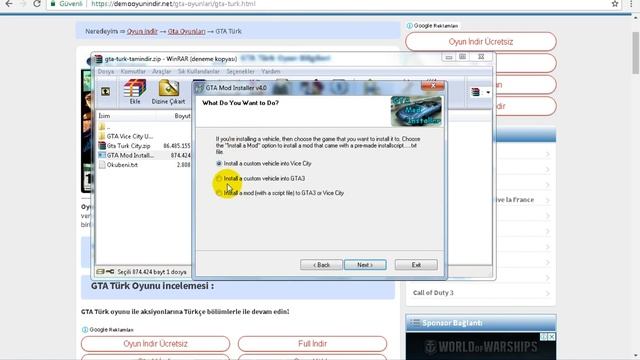640x360 pixels.
Task: Click WinRAR status bar key icon
Action: click(110, 272)
